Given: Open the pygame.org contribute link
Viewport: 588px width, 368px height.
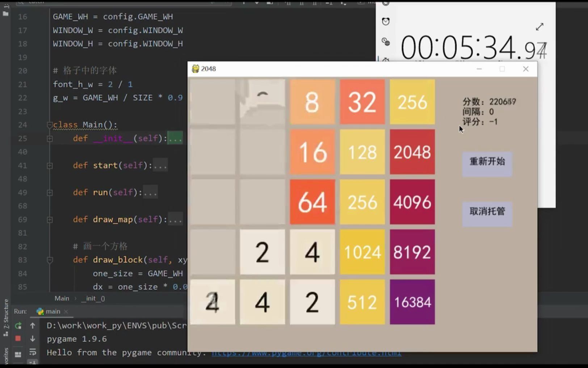Looking at the screenshot, I should (306, 352).
